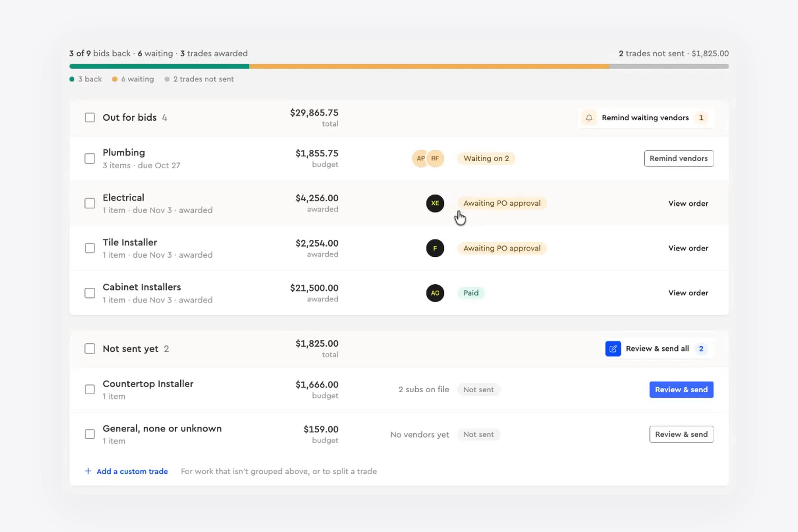The height and width of the screenshot is (532, 798).
Task: Click the 2 trades not sent legend item
Action: click(x=199, y=79)
